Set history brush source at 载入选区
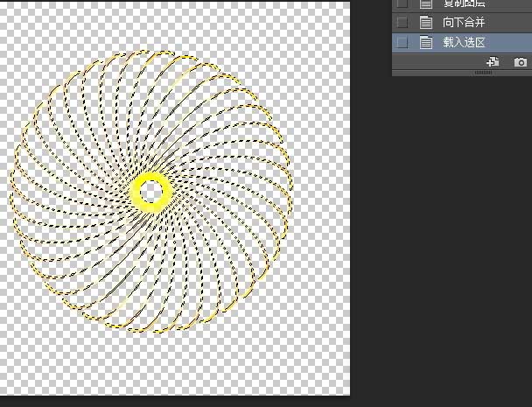532x407 pixels. [x=402, y=42]
